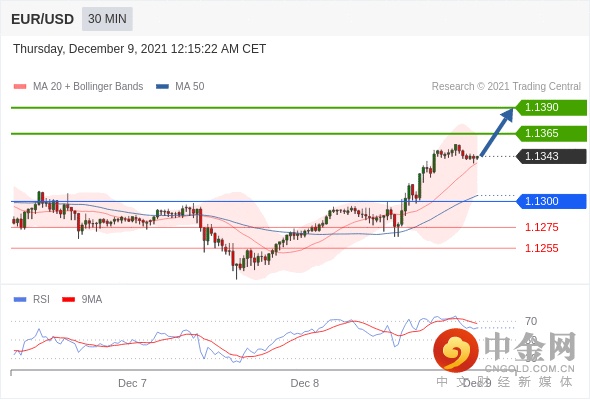Click the RSI 70 level label
590x400 pixels.
coord(531,321)
